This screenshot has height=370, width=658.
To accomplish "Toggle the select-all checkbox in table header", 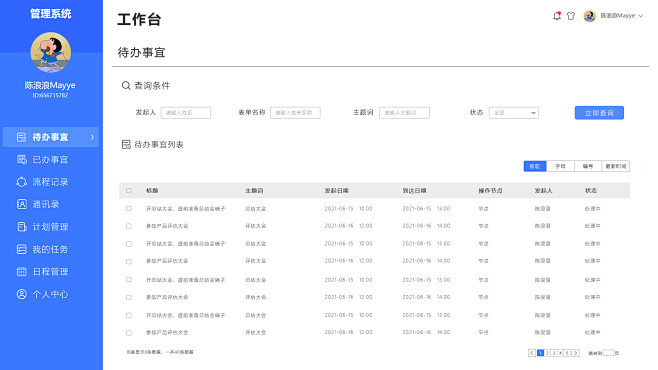I will tap(129, 190).
